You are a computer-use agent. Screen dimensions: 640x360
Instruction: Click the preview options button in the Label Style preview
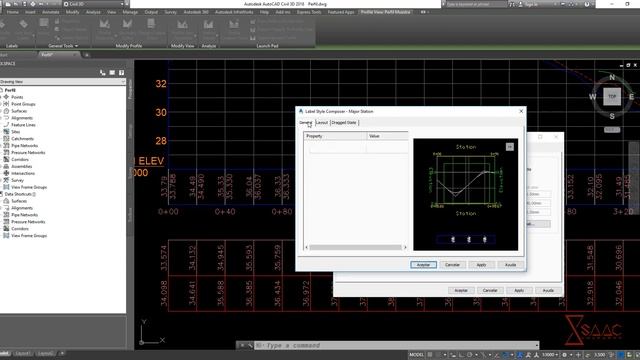pyautogui.click(x=509, y=147)
